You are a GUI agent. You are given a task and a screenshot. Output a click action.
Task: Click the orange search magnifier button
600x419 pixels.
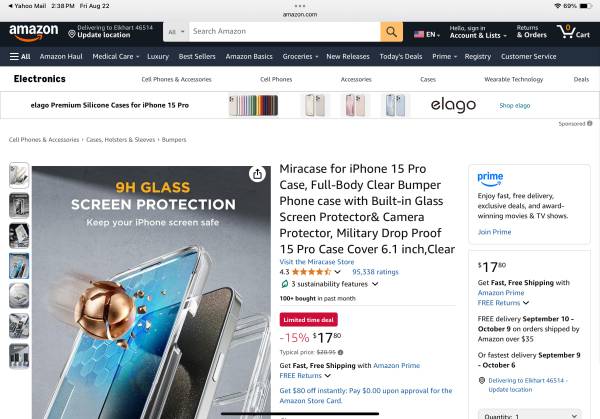coord(391,32)
